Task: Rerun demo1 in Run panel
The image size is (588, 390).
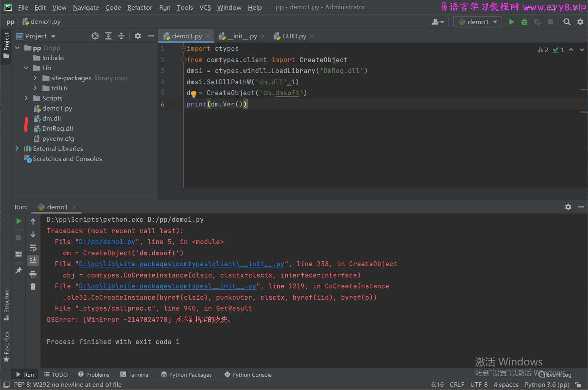Action: (x=19, y=221)
